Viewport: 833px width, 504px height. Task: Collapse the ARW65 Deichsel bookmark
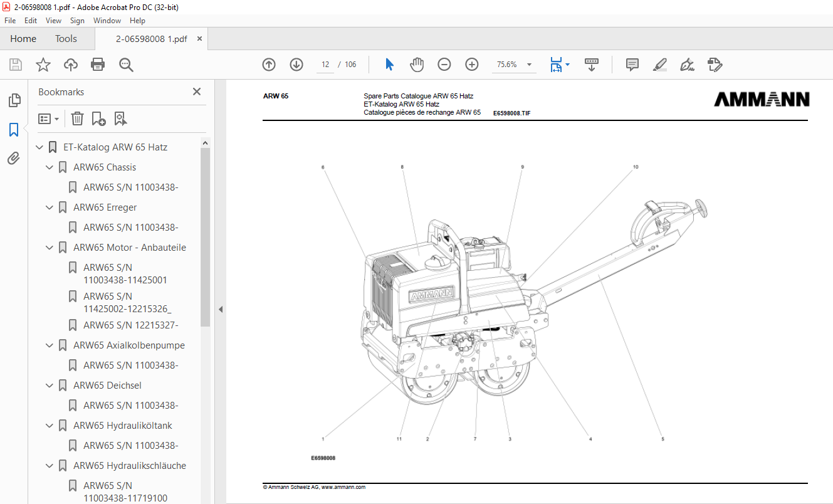tap(50, 386)
